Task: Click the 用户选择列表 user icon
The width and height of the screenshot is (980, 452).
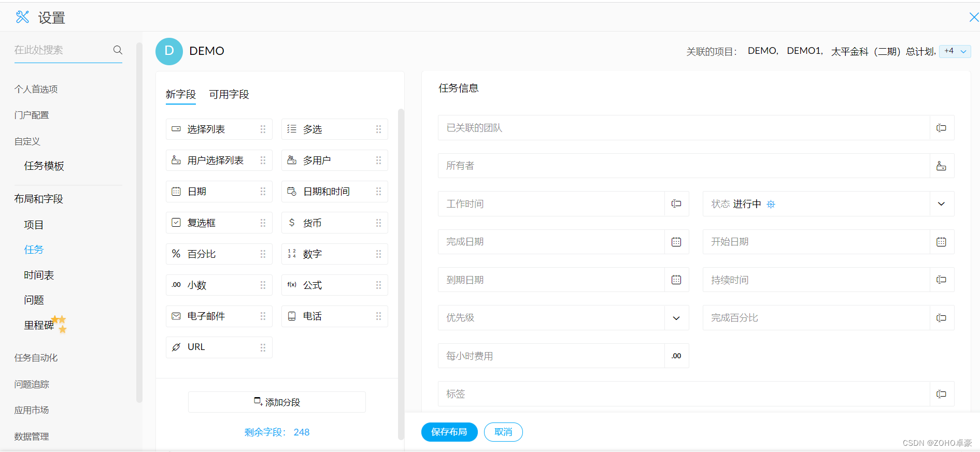Action: [x=176, y=160]
